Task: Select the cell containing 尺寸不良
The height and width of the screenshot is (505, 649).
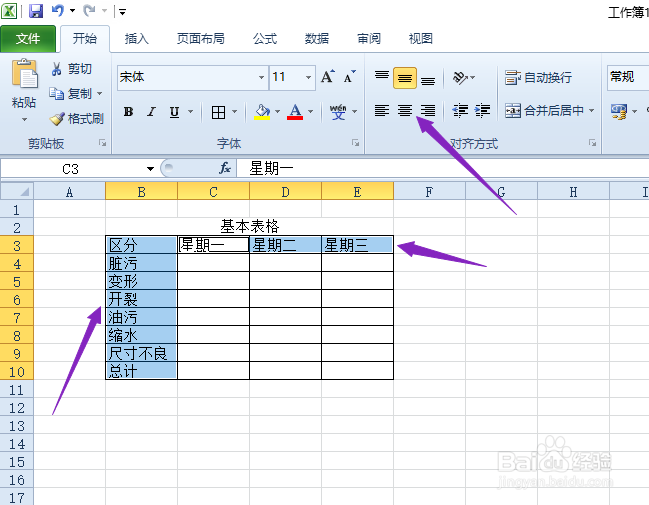Action: 142,353
